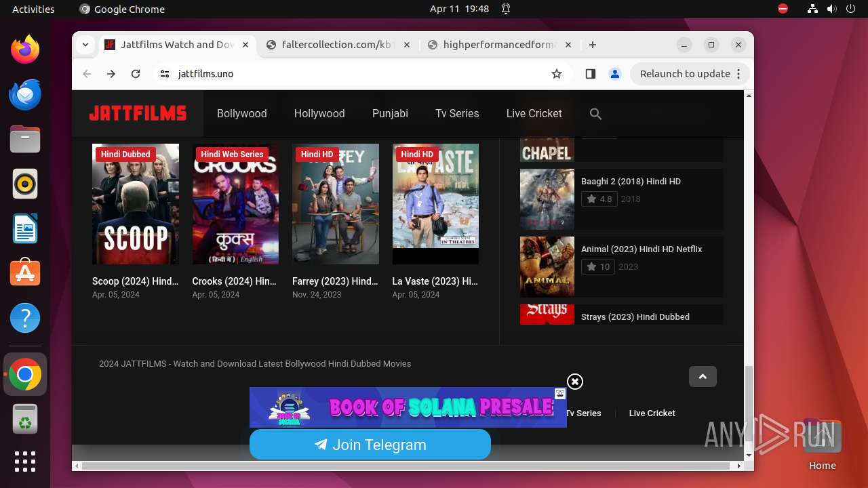Open the Book of Solana Presale banner
Image resolution: width=868 pixels, height=488 pixels.
coord(408,407)
